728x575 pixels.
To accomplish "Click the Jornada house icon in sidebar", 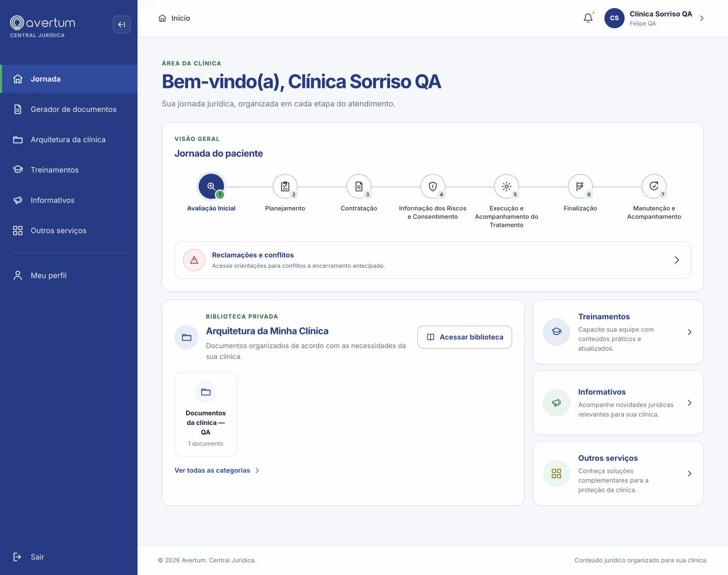I will coord(18,79).
